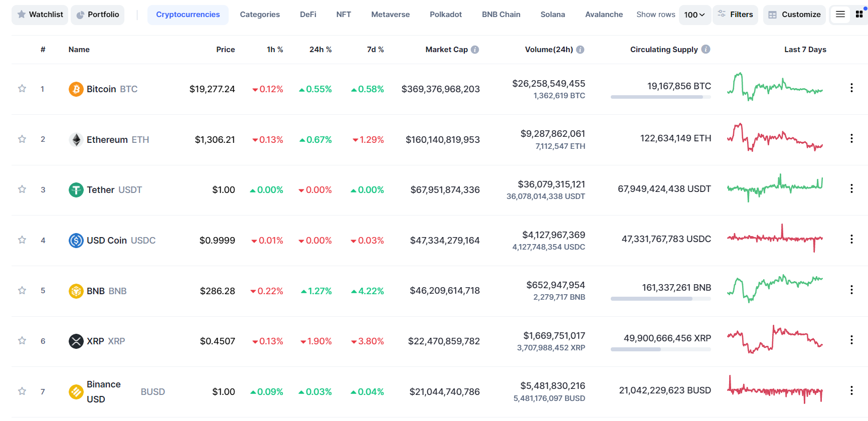
Task: Open the Polkadot tab
Action: (x=446, y=15)
